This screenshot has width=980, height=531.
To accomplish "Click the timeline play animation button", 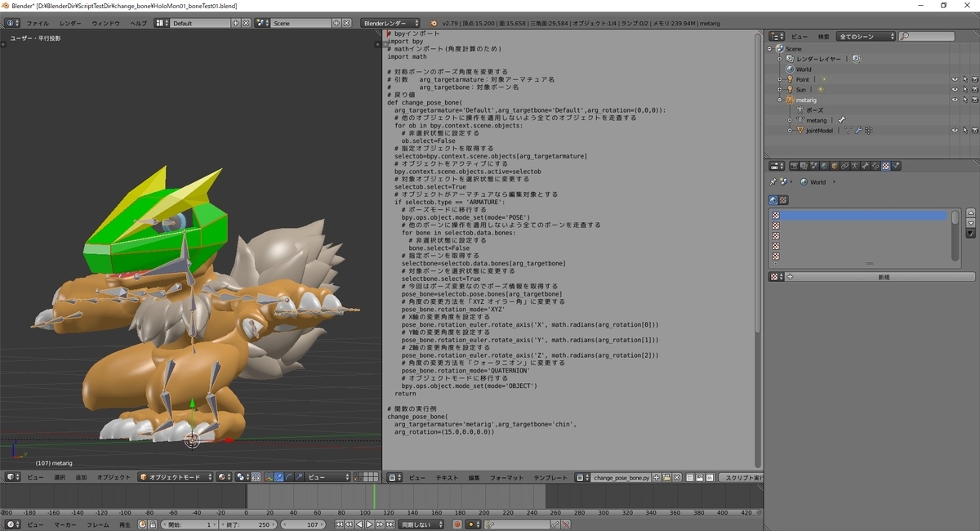I will (369, 524).
